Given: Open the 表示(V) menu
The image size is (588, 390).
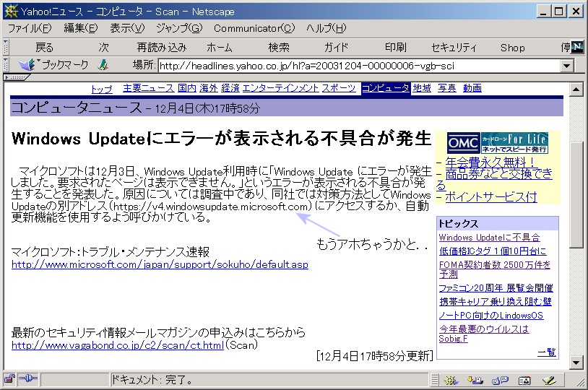Looking at the screenshot, I should [127, 28].
